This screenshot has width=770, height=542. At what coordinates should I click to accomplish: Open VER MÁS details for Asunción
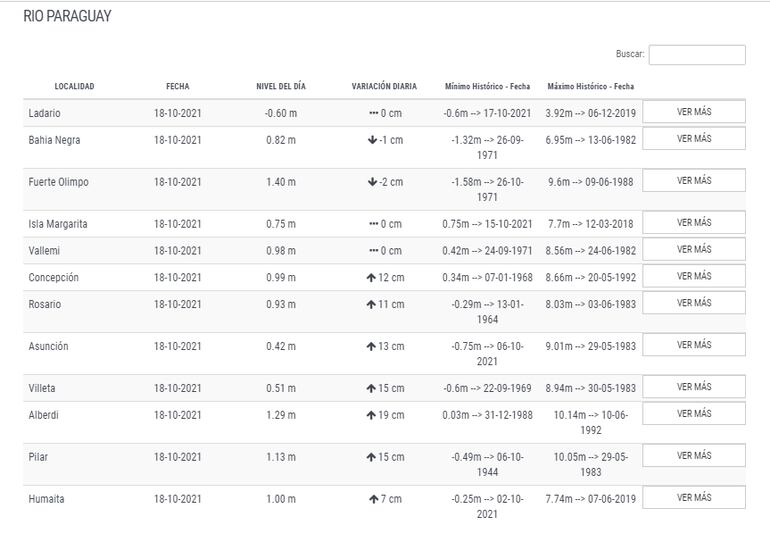[x=693, y=345]
